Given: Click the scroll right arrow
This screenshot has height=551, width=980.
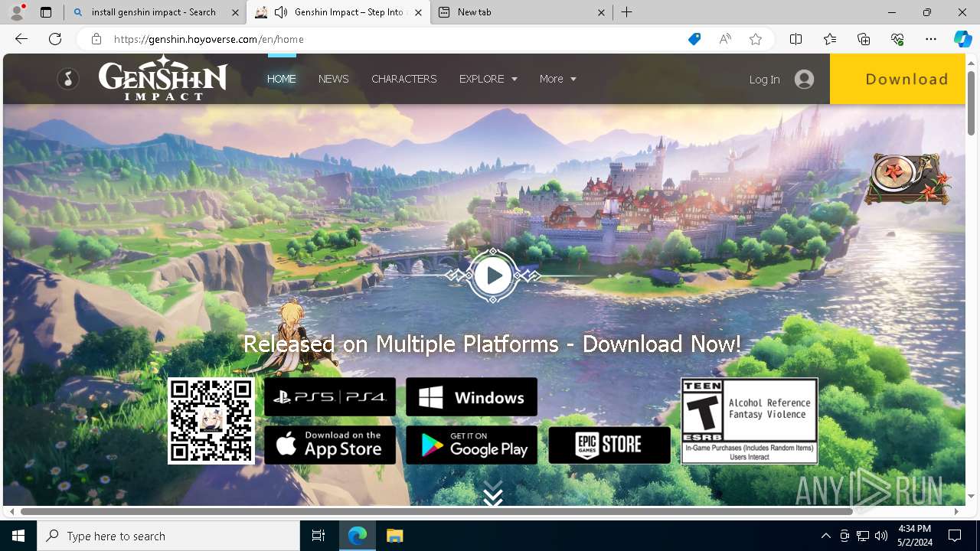Looking at the screenshot, I should (956, 511).
